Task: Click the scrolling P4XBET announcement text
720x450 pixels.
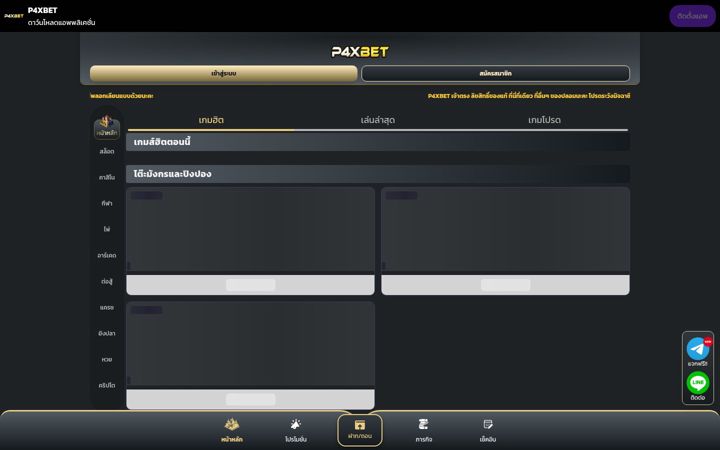Action: (529, 96)
